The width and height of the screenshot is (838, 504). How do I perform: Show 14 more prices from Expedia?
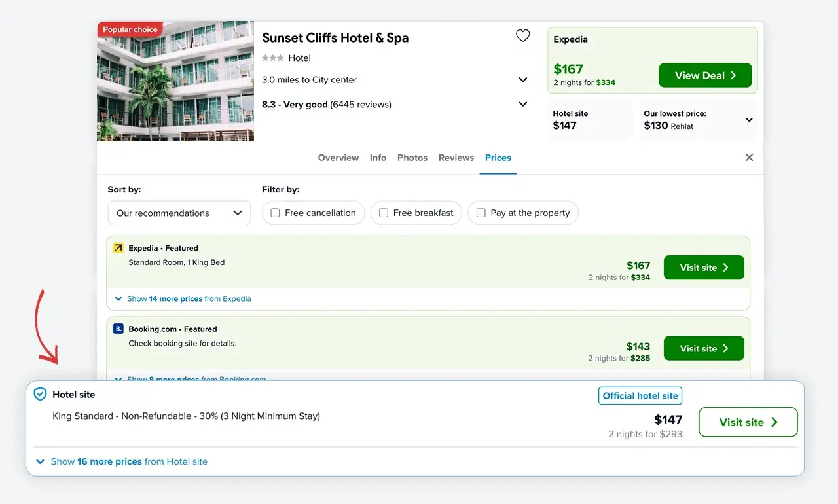(x=189, y=298)
